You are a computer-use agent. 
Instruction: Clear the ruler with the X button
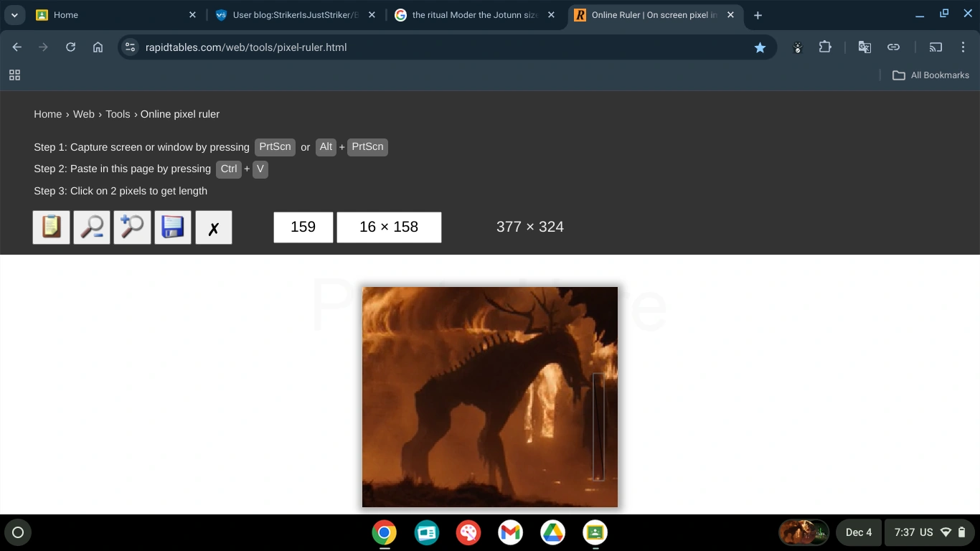pos(214,227)
